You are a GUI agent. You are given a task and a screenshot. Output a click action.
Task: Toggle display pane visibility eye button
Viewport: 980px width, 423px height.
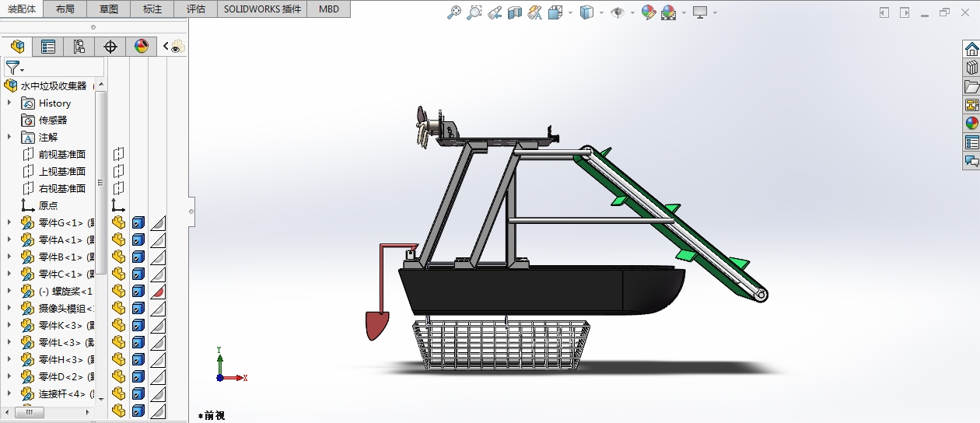click(x=177, y=47)
